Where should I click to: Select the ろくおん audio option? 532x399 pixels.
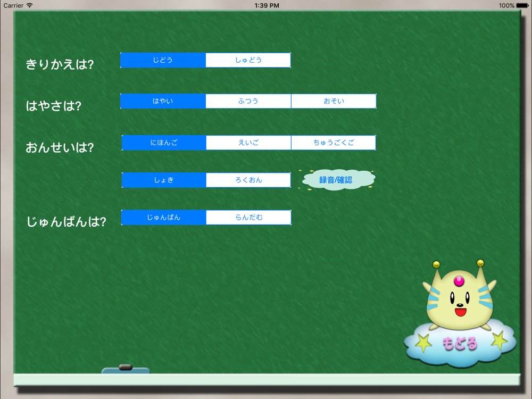248,180
